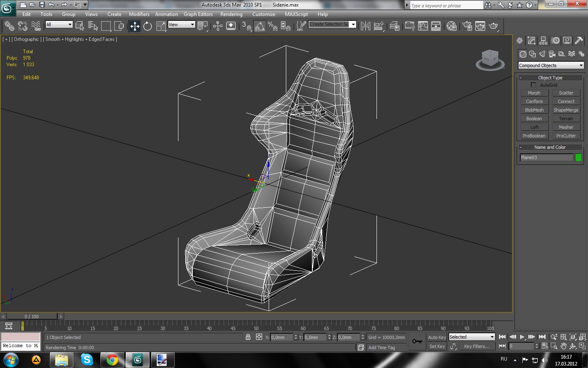The image size is (588, 368).
Task: Click the green object color swatch
Action: coord(578,157)
